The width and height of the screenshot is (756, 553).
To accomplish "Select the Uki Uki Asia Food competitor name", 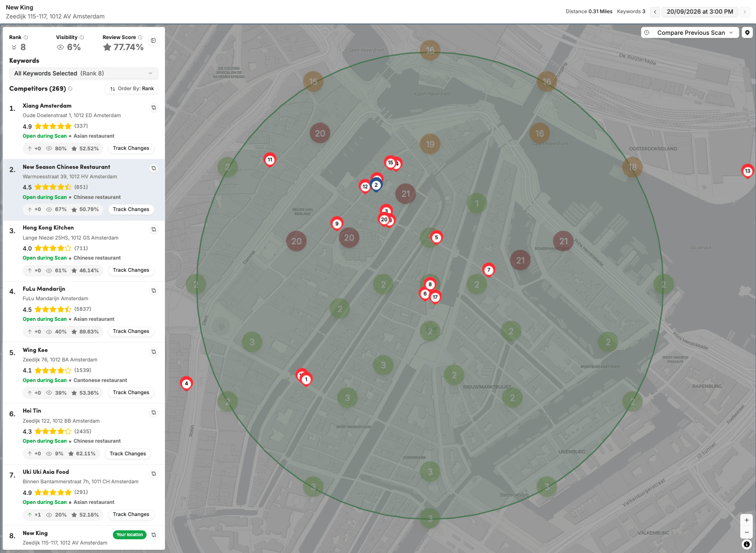I will point(46,472).
